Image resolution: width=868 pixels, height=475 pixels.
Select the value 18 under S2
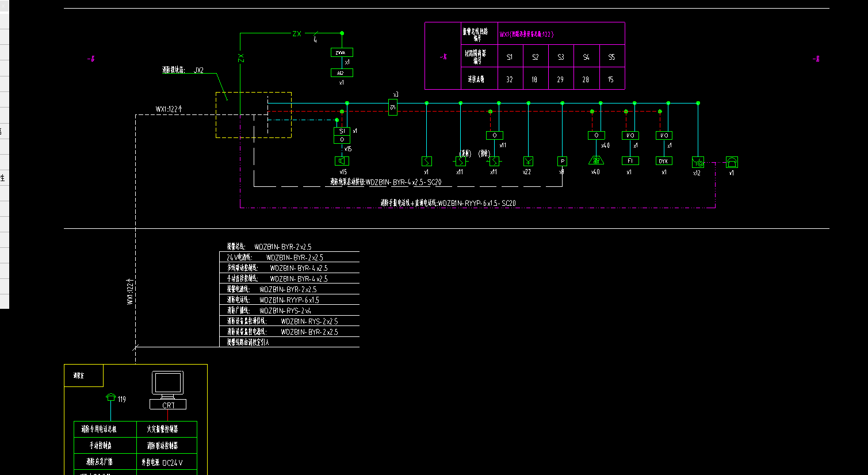pos(534,79)
